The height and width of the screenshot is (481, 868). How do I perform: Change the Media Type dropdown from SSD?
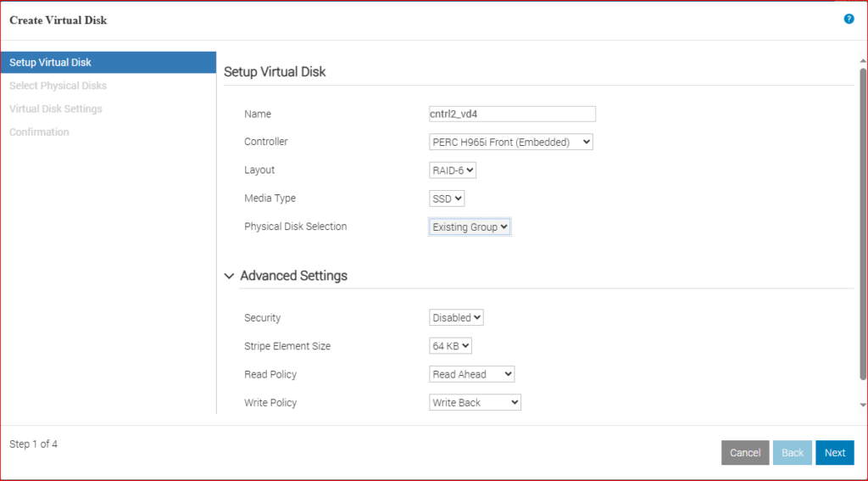[x=447, y=199]
